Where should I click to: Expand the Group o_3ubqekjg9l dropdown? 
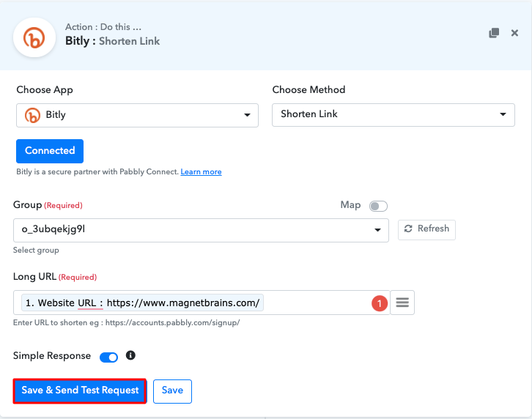click(x=201, y=230)
